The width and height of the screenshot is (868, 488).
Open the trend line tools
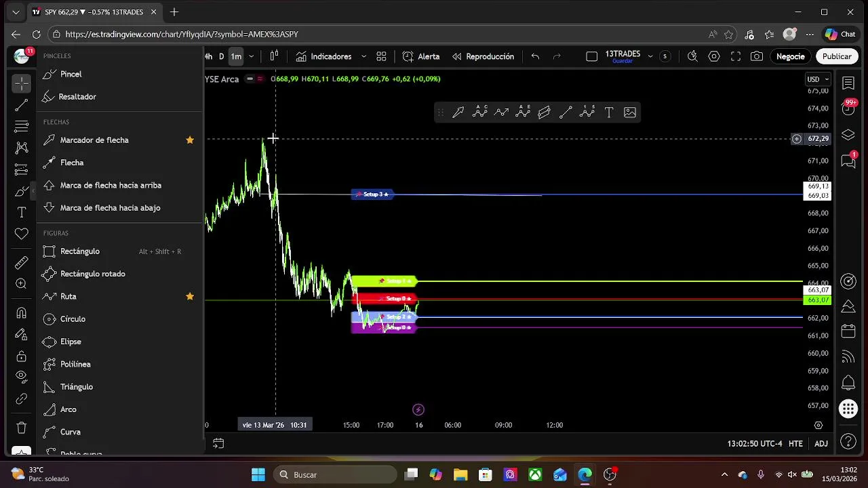coord(22,105)
